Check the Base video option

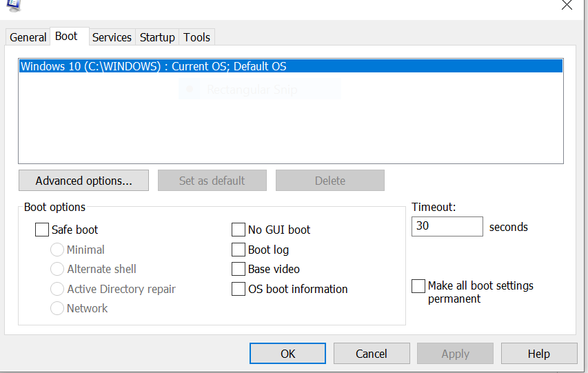click(x=239, y=269)
